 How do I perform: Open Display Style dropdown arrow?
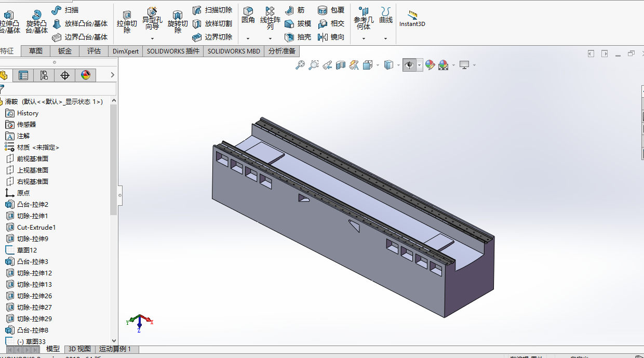398,65
